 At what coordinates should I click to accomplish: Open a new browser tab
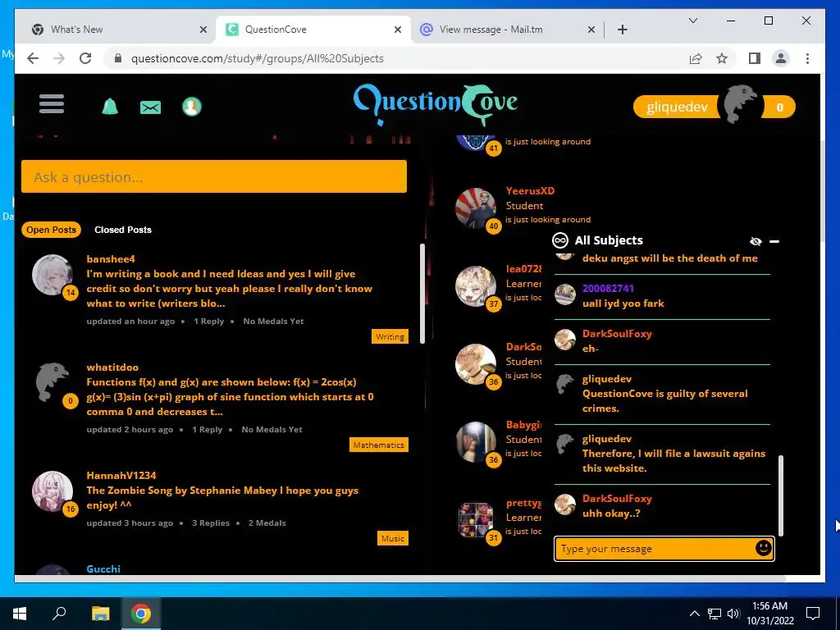pyautogui.click(x=623, y=30)
